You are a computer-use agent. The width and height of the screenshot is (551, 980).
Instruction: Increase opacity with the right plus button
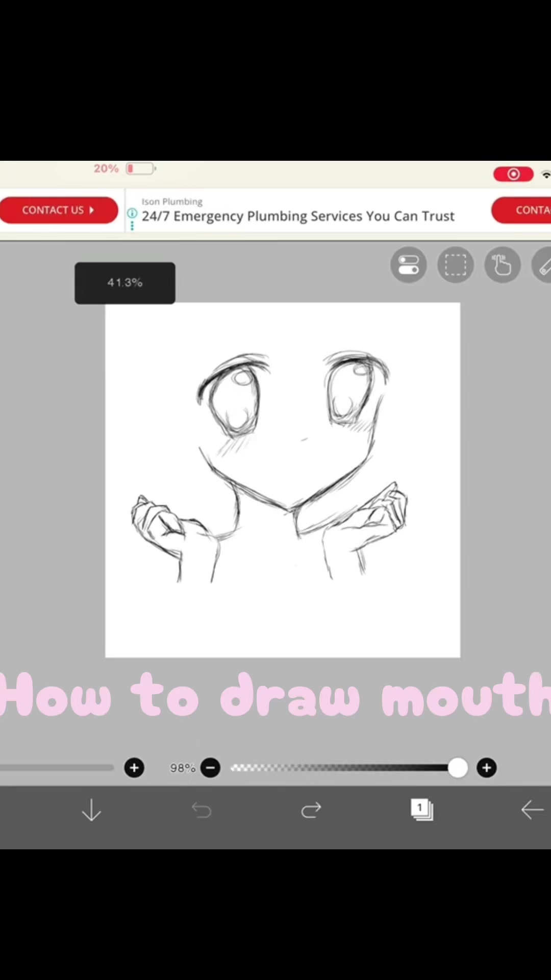487,768
